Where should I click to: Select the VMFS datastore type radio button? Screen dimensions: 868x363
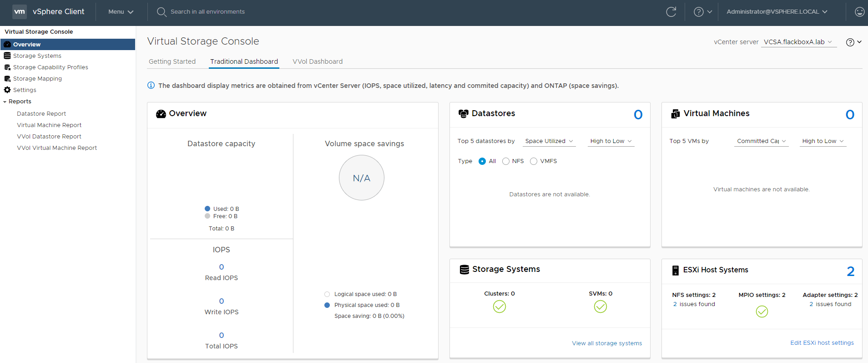point(534,161)
